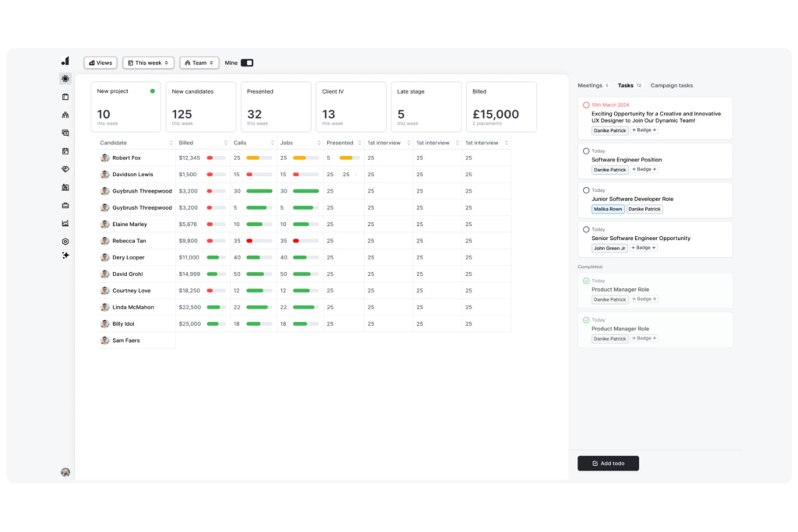Open the Team filter dropdown
798x532 pixels.
point(200,63)
